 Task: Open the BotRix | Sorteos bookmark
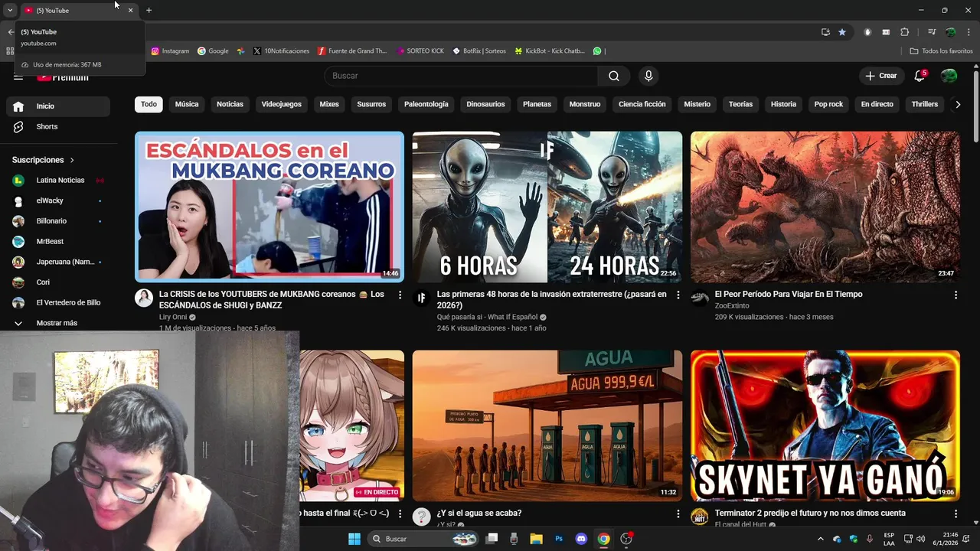[479, 51]
